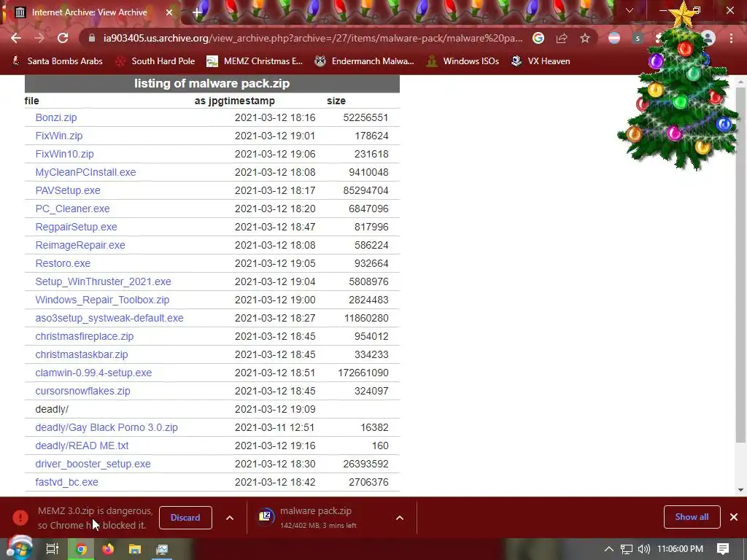This screenshot has width=747, height=560.
Task: Click the browser forward arrow
Action: [39, 38]
